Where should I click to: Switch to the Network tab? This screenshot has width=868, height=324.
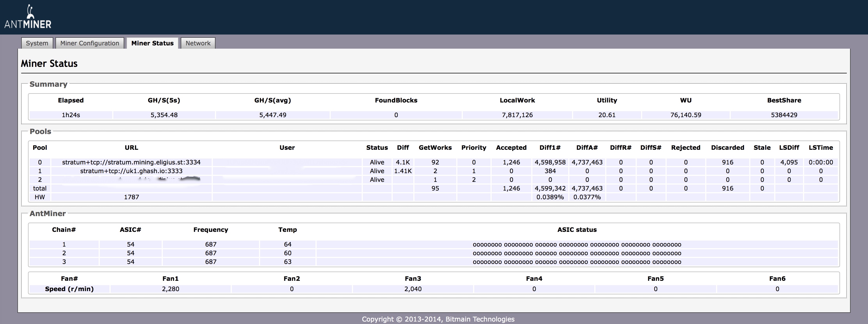(198, 43)
